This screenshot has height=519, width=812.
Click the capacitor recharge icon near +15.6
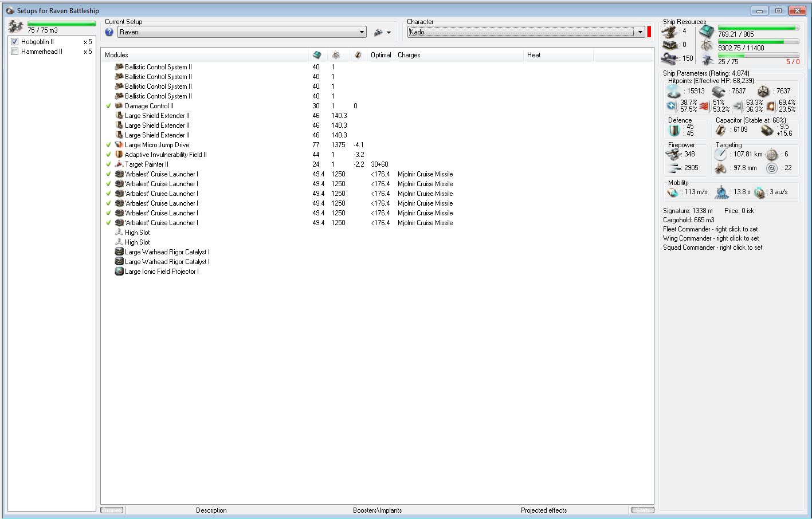(x=767, y=131)
